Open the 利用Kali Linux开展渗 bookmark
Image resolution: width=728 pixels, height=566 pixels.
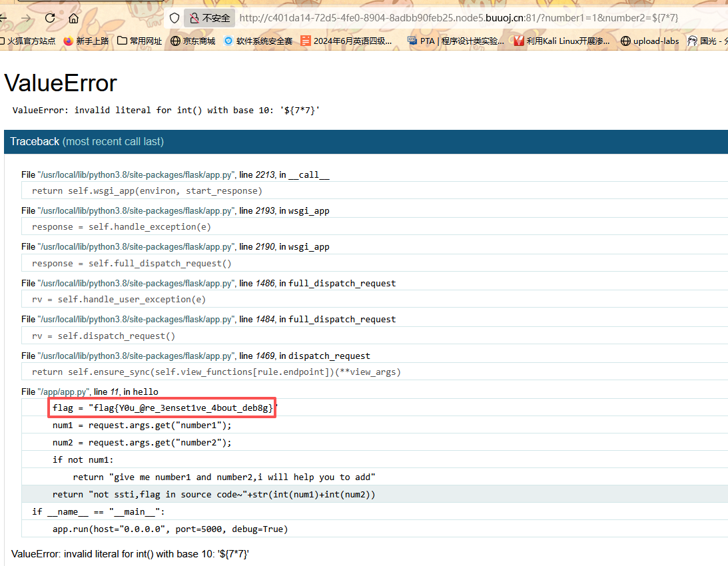click(562, 41)
